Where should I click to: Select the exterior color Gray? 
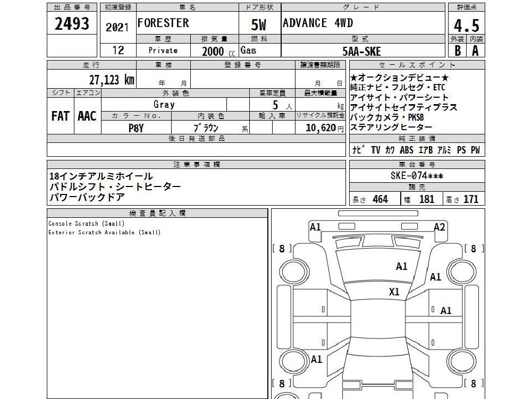pyautogui.click(x=164, y=105)
